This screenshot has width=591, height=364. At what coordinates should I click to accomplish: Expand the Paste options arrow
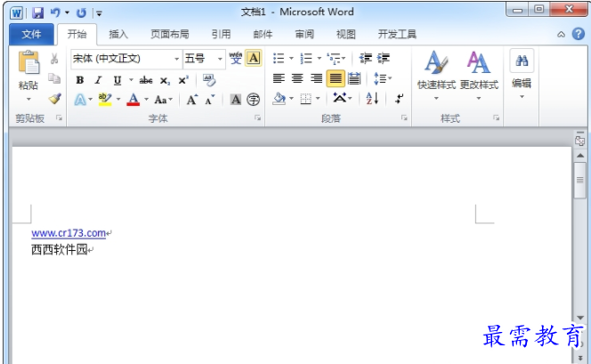click(x=28, y=99)
